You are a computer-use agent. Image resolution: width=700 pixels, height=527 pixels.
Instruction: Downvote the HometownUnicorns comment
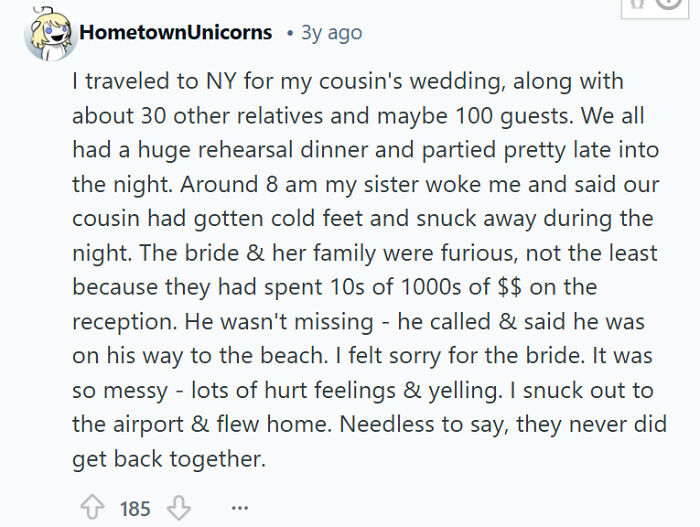click(176, 508)
